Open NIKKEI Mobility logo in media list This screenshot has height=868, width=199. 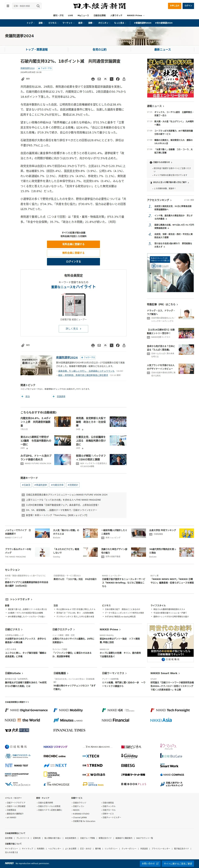(x=68, y=710)
